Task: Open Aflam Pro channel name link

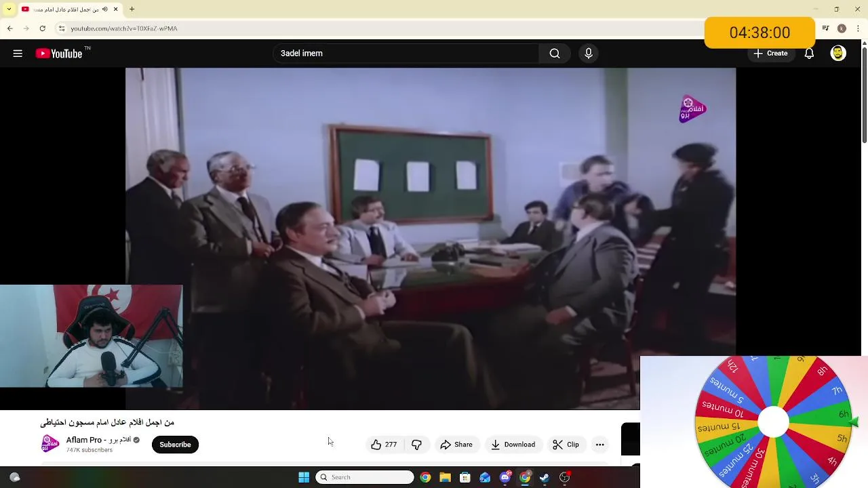Action: [98, 440]
